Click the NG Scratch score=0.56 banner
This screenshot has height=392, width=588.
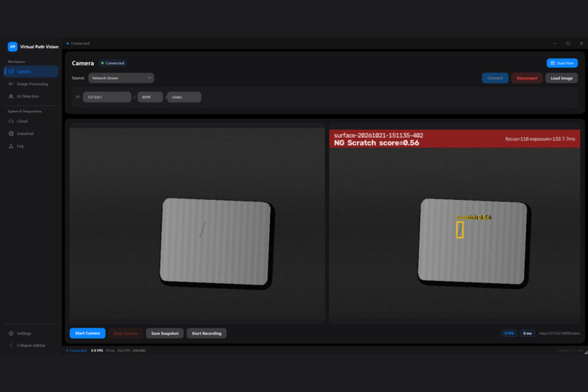[376, 143]
